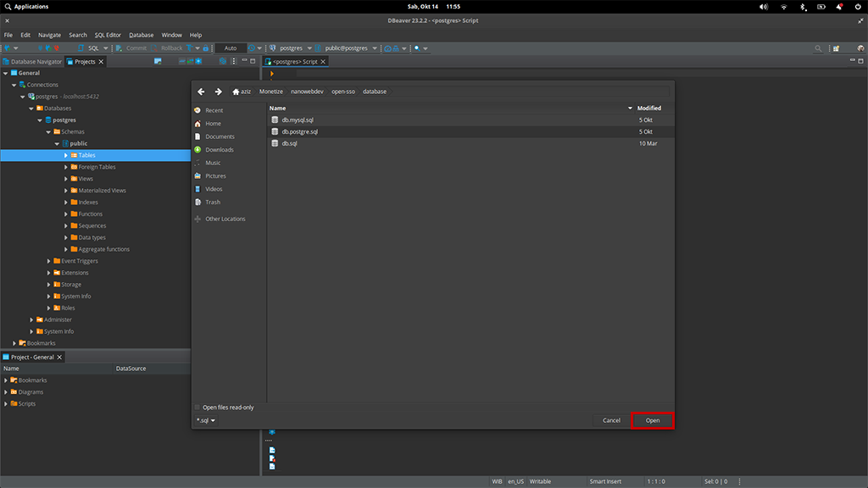Select Other Locations in the sidebar
868x488 pixels.
click(x=225, y=219)
